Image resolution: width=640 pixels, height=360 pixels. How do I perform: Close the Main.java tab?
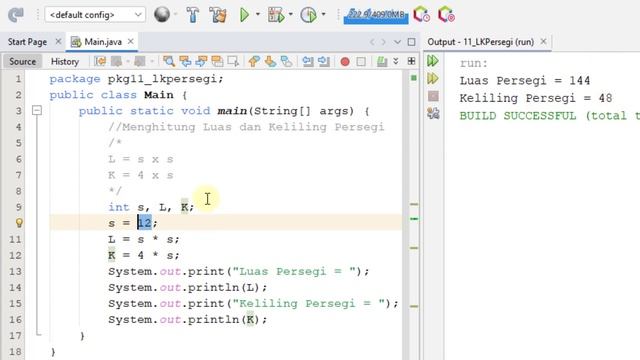pos(130,42)
